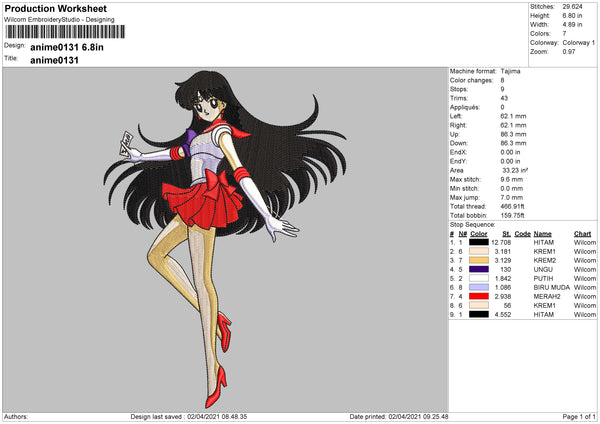Click the black swatch in stop row 9

click(x=479, y=314)
